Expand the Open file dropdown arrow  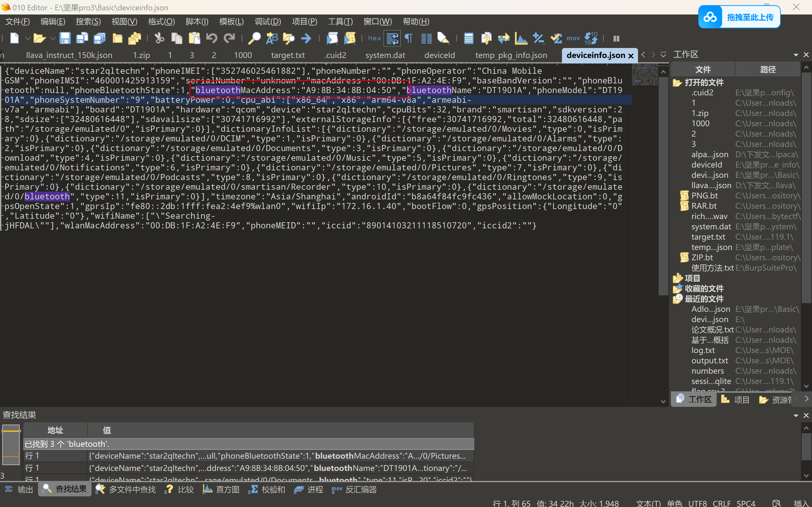(x=53, y=38)
